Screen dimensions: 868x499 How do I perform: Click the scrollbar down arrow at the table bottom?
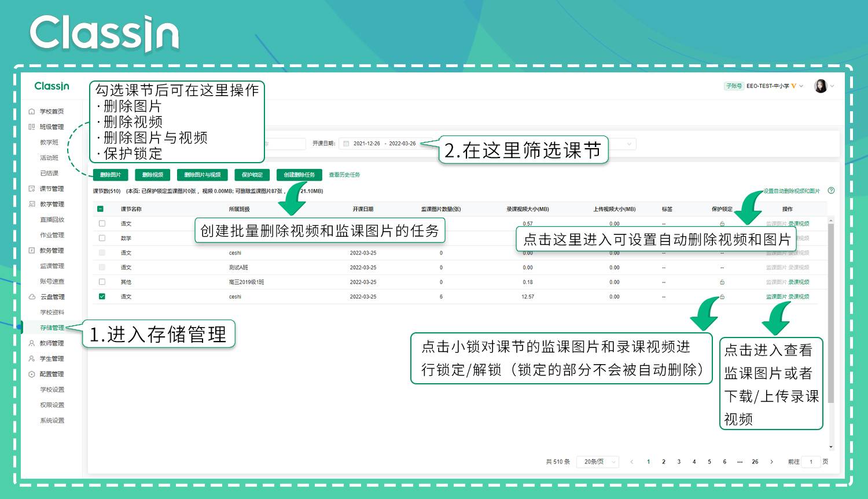click(x=831, y=447)
